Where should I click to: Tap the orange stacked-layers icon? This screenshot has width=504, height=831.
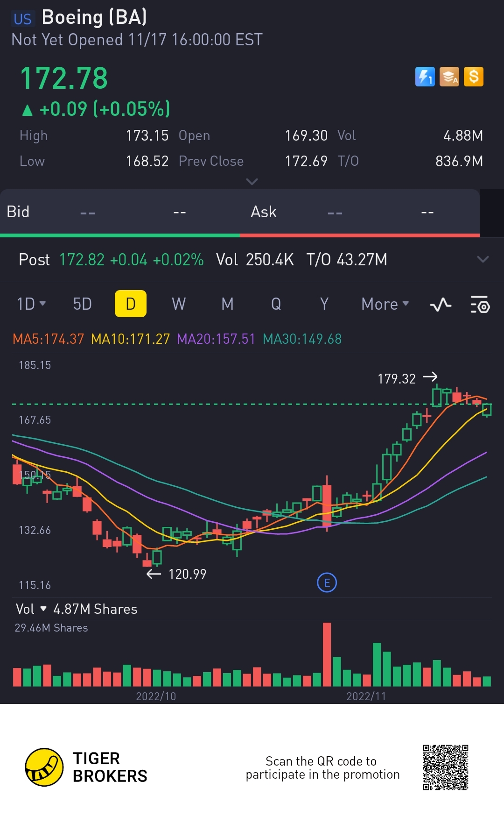[x=449, y=77]
